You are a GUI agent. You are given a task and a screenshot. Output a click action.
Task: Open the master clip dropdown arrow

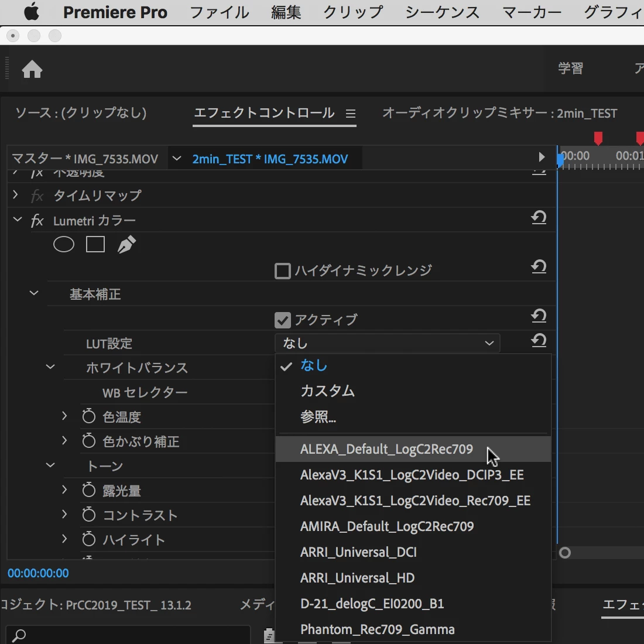pyautogui.click(x=177, y=158)
